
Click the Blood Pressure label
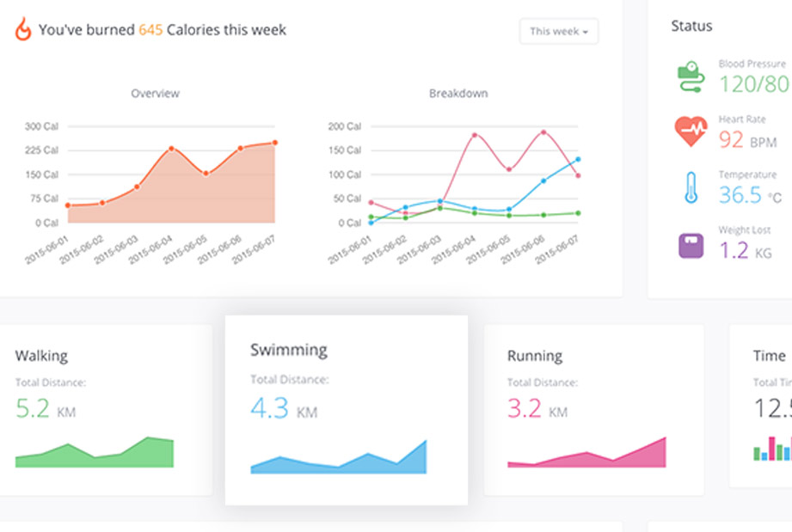pyautogui.click(x=752, y=64)
